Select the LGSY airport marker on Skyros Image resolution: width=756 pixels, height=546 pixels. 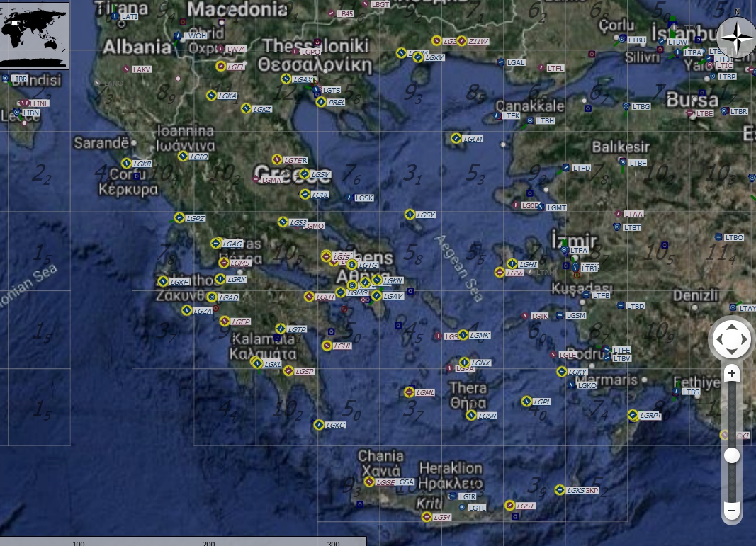coord(410,214)
